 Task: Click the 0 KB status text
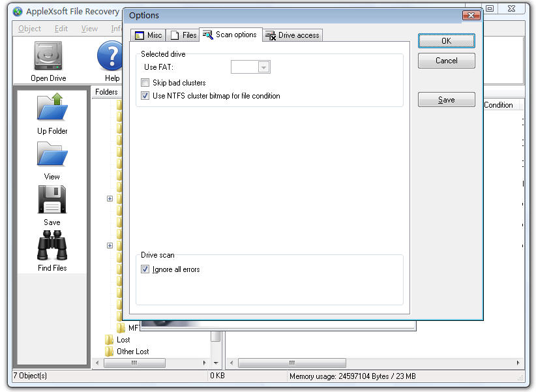(217, 376)
